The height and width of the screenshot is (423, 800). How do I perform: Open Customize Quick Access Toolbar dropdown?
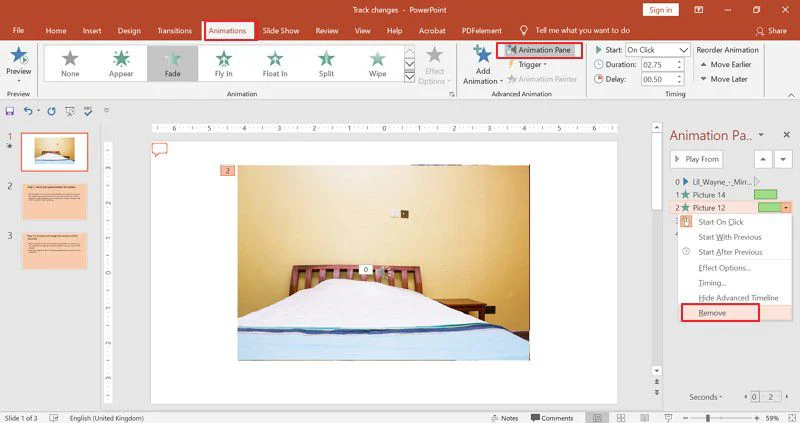[106, 111]
